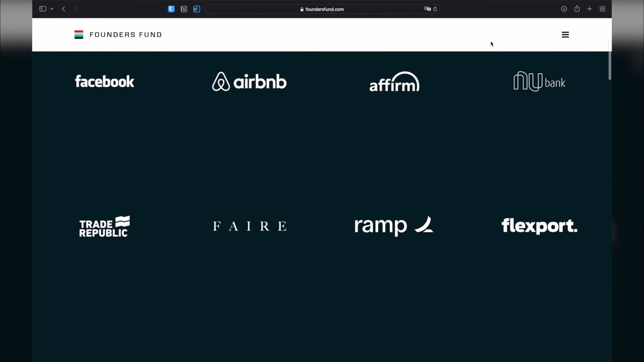The width and height of the screenshot is (644, 362).
Task: Focus the foundersfund.com address bar
Action: point(322,9)
